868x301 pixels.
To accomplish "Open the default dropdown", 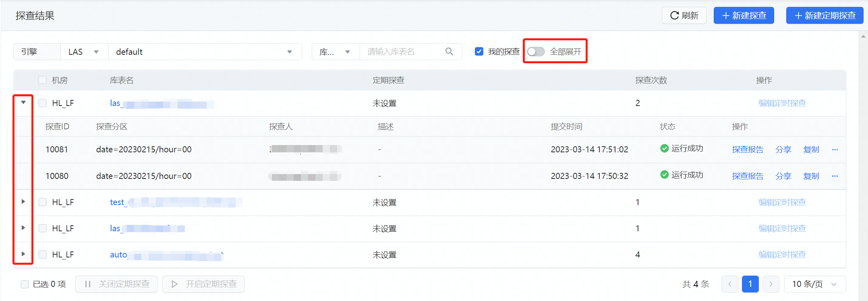I will pos(205,52).
